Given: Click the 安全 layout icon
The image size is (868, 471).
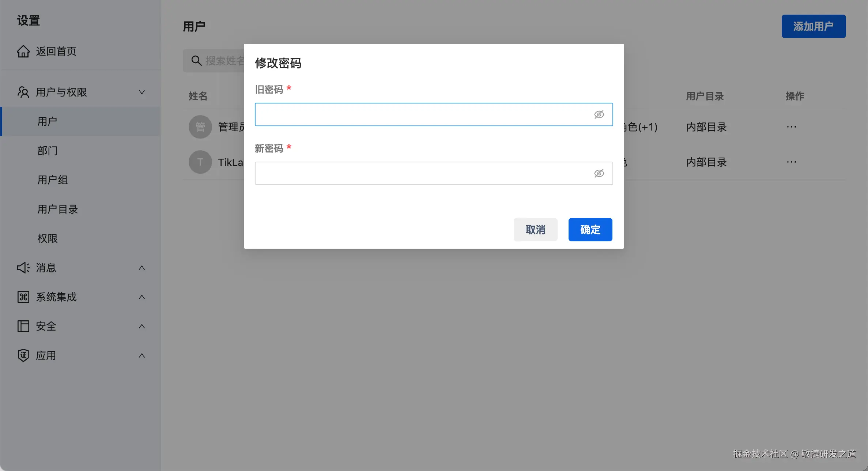Looking at the screenshot, I should tap(23, 326).
